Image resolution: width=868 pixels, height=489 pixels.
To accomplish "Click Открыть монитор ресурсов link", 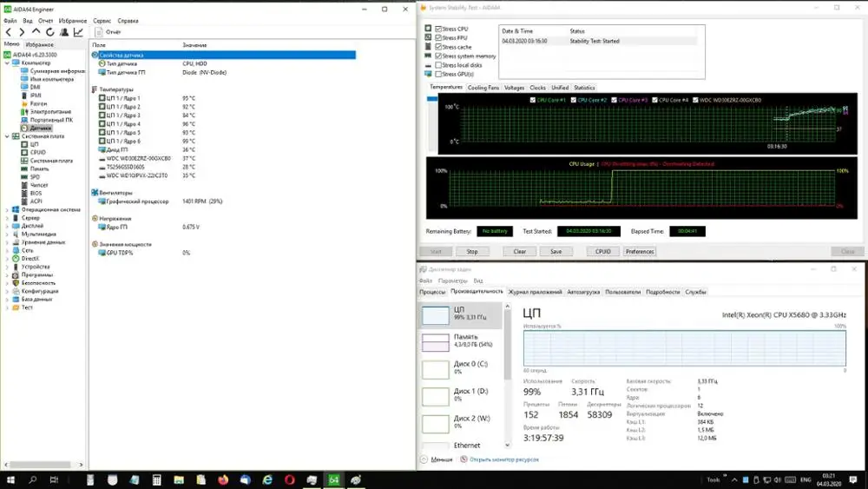I will point(504,459).
